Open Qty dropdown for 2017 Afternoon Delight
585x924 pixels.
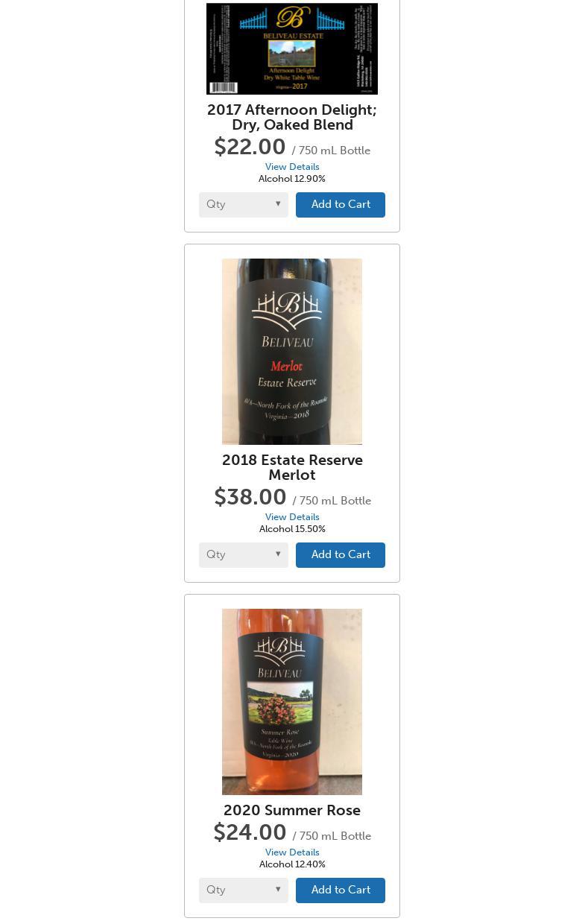pyautogui.click(x=243, y=205)
